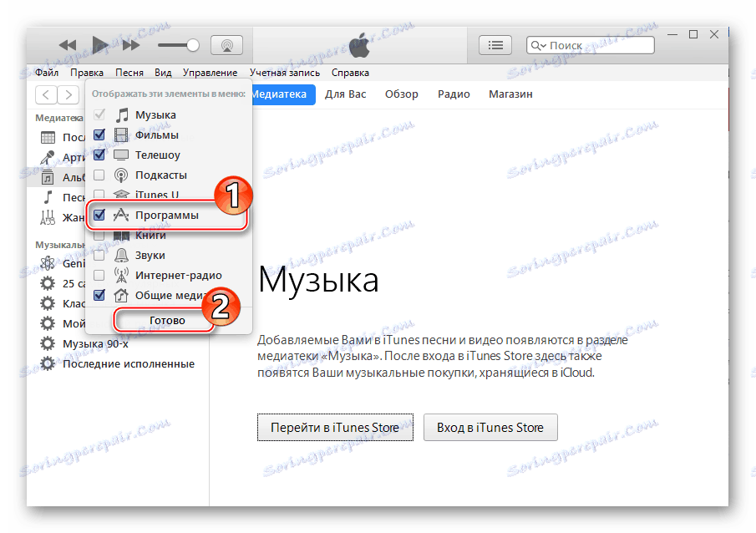The image size is (756, 533).
Task: Click the Вход в iTunes Store button
Action: tap(490, 428)
